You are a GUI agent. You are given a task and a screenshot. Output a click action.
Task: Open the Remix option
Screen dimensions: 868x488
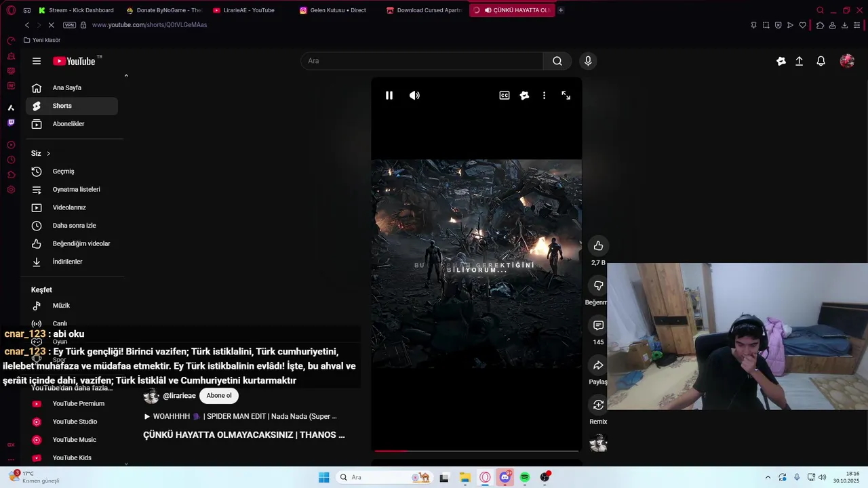(x=598, y=405)
